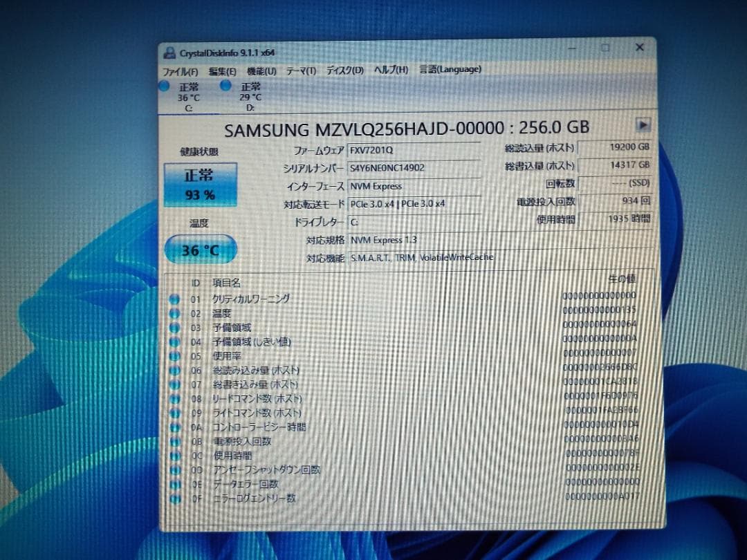Click the 36 °C temperature status button

pyautogui.click(x=199, y=249)
